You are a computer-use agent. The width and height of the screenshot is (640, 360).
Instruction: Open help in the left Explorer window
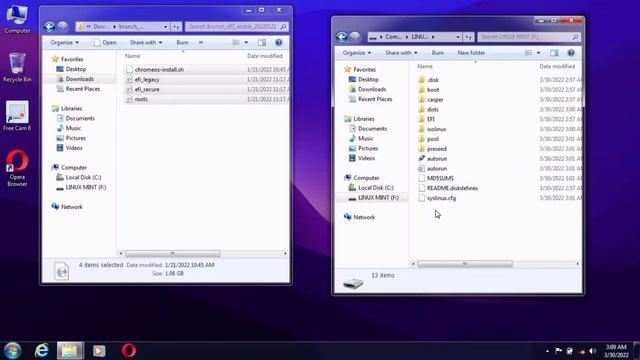tap(278, 42)
